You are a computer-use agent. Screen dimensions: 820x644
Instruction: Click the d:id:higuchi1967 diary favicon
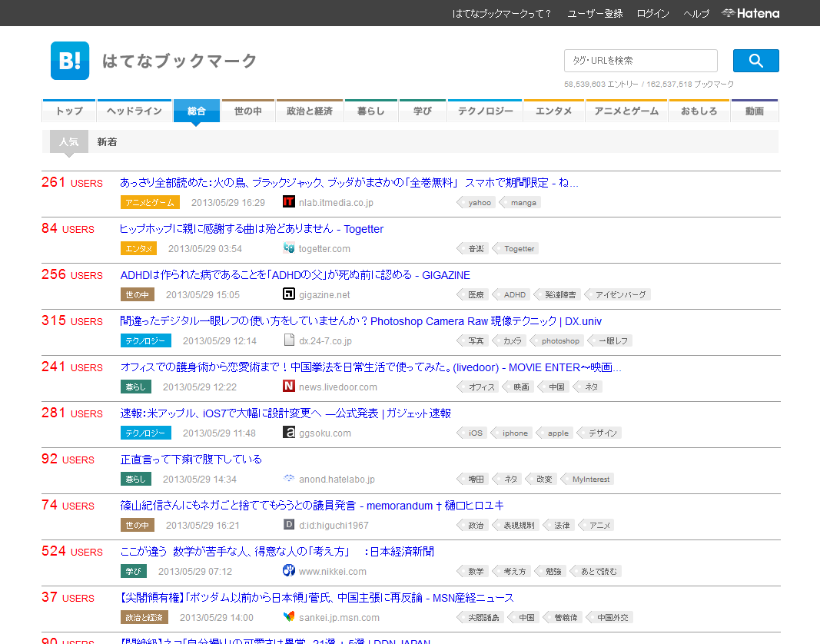pyautogui.click(x=289, y=524)
